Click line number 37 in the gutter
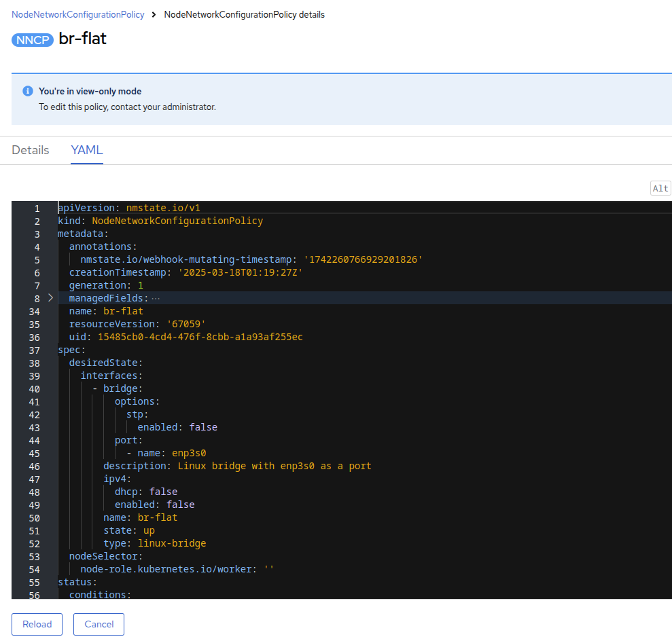Viewport: 672px width, 641px height. coord(35,350)
